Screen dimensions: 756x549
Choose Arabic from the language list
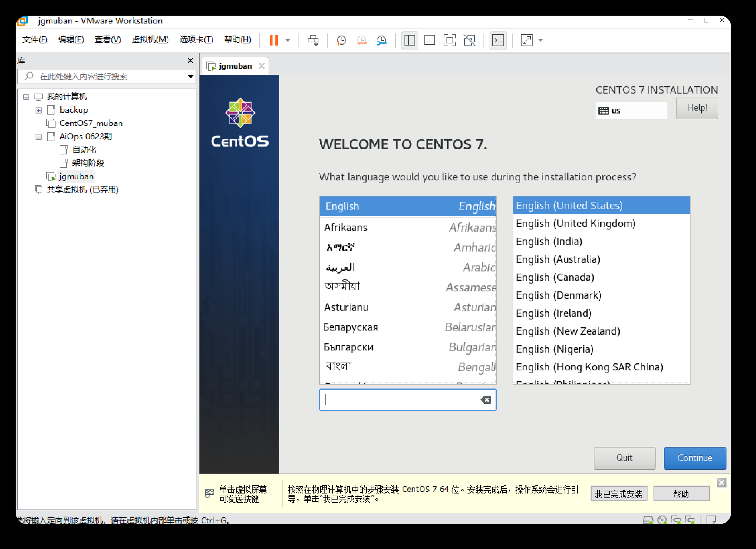408,267
